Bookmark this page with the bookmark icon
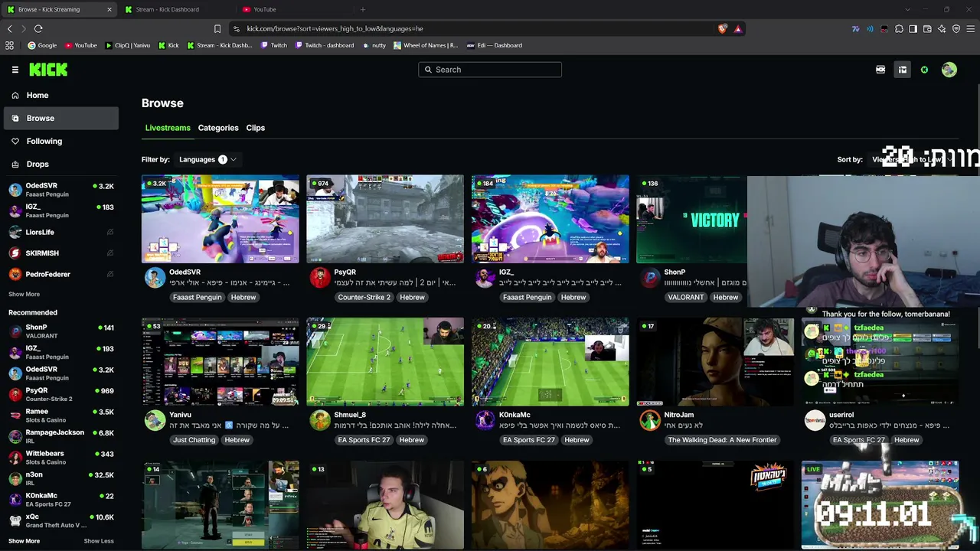The image size is (980, 551). (x=217, y=28)
